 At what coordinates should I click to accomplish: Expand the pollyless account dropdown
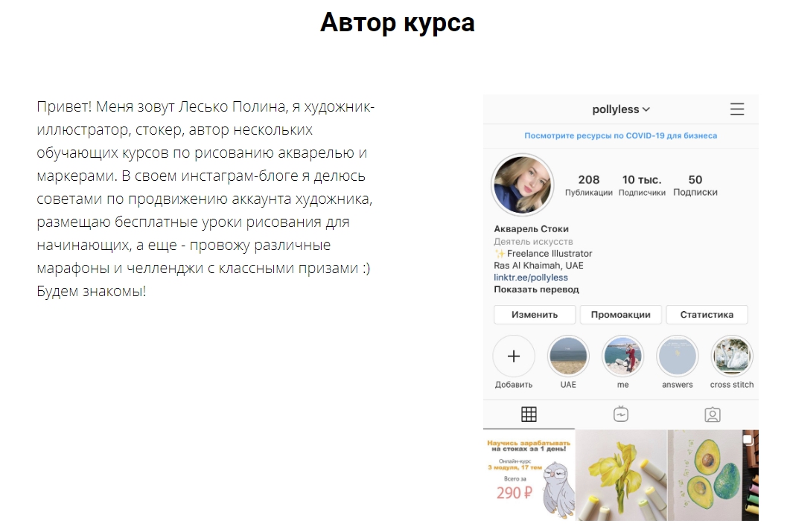(621, 109)
